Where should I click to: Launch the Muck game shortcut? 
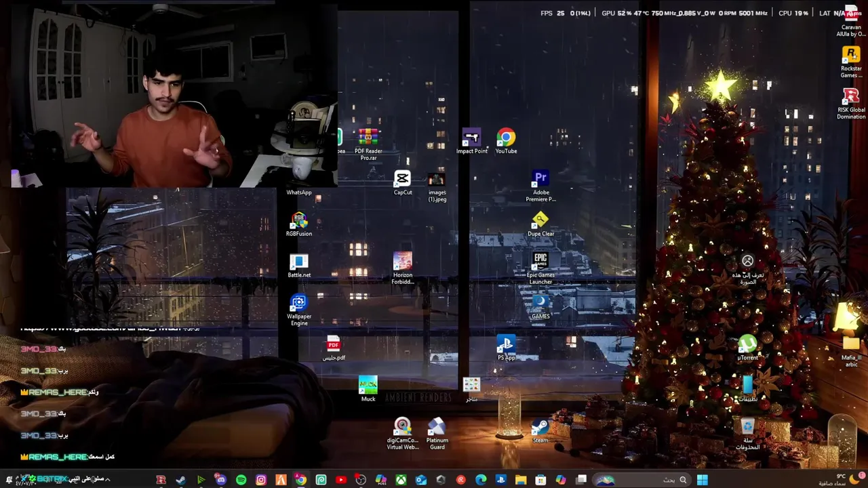(368, 390)
